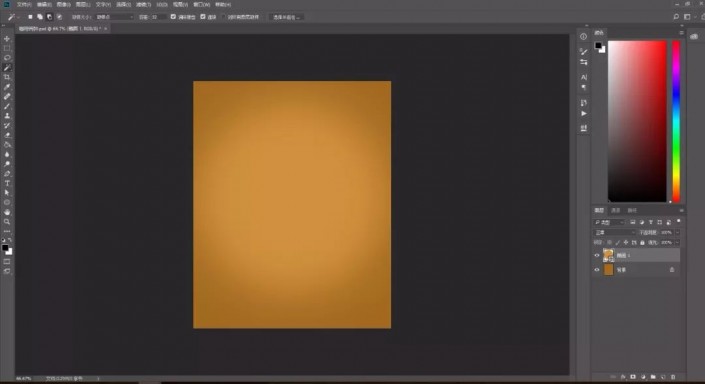Open the Paragraph collapsed panel icon
Screen dimensions: 705x384
click(x=584, y=88)
